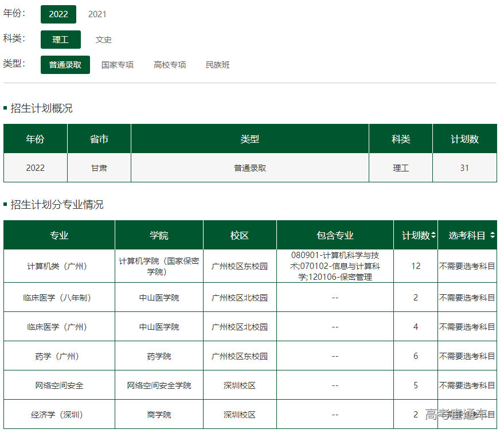The image size is (504, 437).
Task: Select 文史 as the subject category
Action: pyautogui.click(x=103, y=40)
